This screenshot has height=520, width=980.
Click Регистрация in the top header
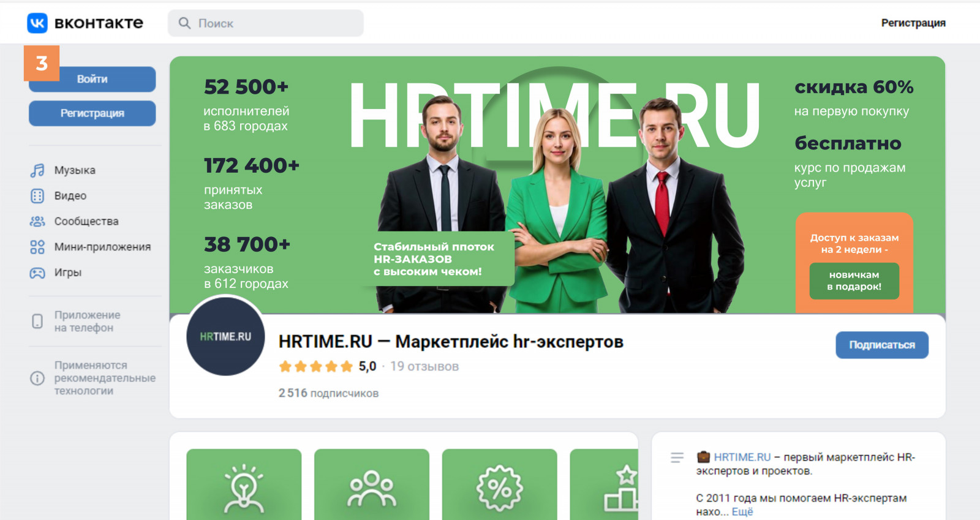pyautogui.click(x=913, y=23)
